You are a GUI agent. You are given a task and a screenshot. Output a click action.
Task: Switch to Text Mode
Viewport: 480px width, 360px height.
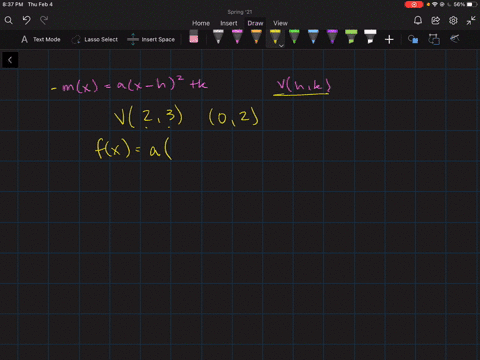coord(41,39)
